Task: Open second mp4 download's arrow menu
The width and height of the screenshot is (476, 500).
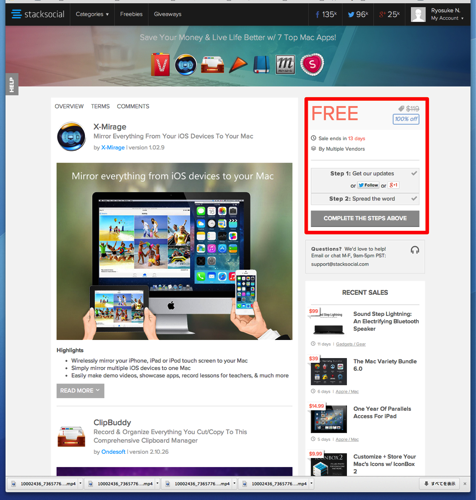Action: point(157,483)
